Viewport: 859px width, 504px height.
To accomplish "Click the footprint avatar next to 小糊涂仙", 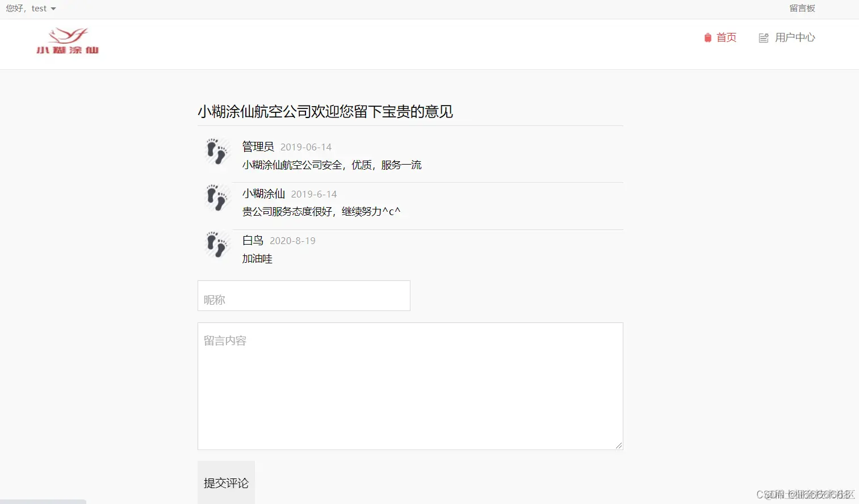I will pyautogui.click(x=216, y=198).
